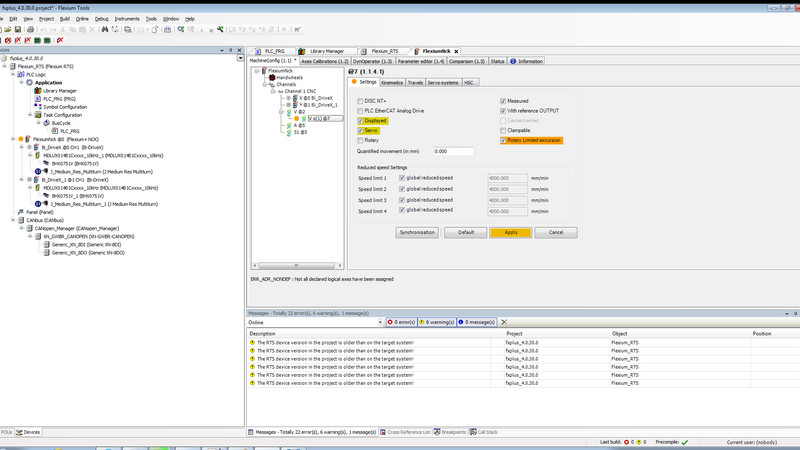Click the Information tab info icon
800x450 pixels.
pos(513,61)
